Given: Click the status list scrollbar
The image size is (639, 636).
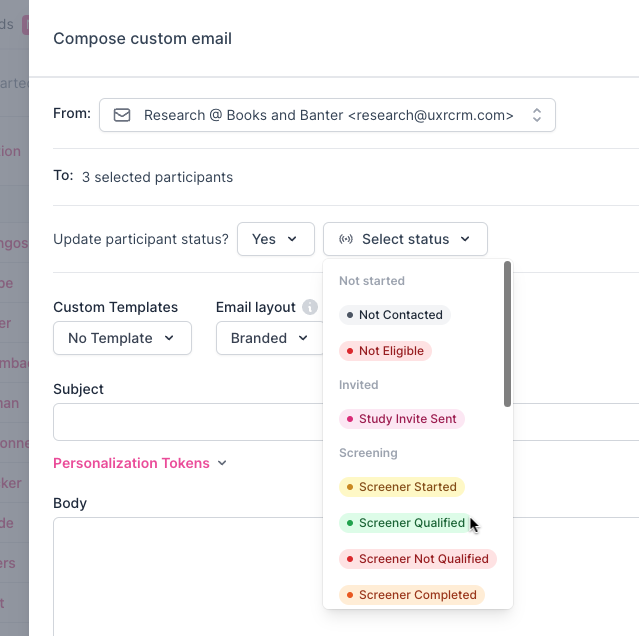Looking at the screenshot, I should coord(507,334).
